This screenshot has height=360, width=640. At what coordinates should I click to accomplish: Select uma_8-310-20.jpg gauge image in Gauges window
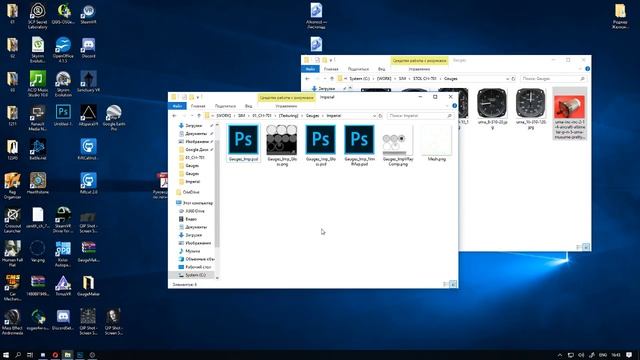[492, 109]
